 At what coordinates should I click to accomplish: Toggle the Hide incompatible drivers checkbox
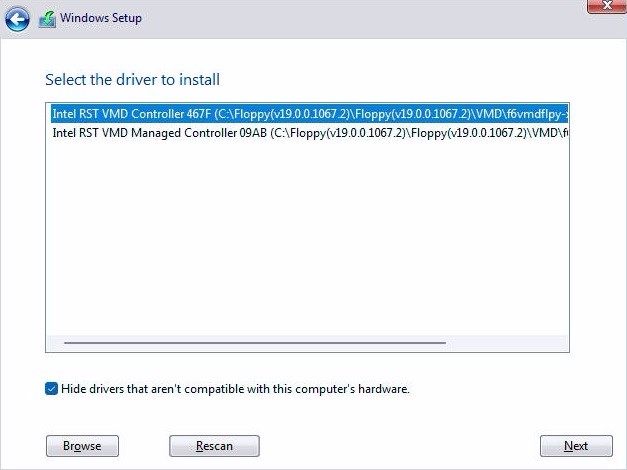[52, 388]
